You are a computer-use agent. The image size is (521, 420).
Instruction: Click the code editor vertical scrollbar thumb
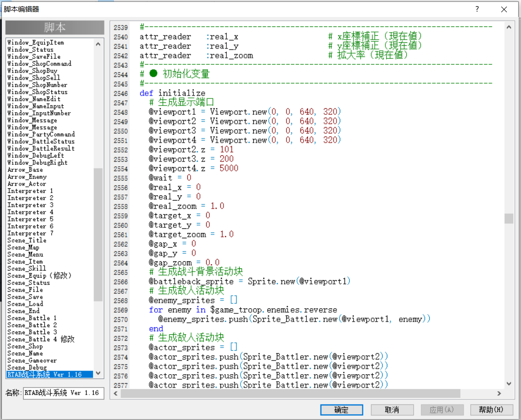point(509,218)
